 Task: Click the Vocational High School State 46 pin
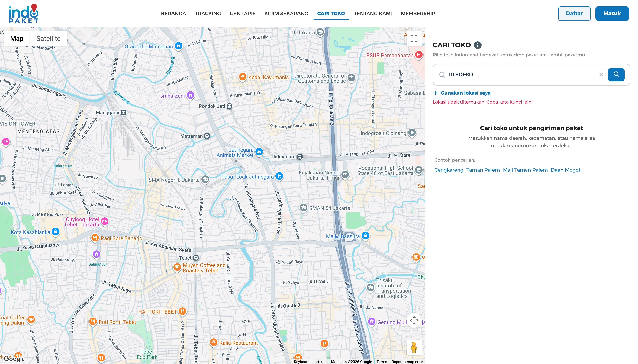(419, 170)
